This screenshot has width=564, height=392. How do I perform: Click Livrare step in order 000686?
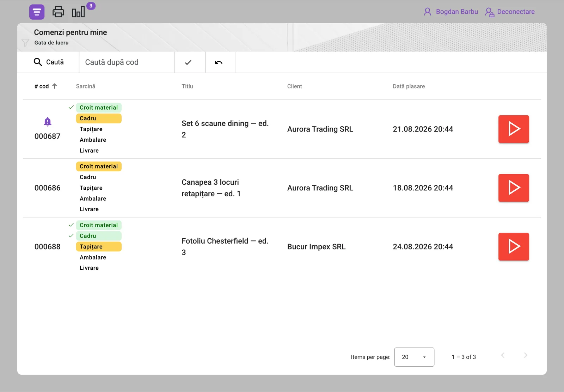(x=89, y=209)
